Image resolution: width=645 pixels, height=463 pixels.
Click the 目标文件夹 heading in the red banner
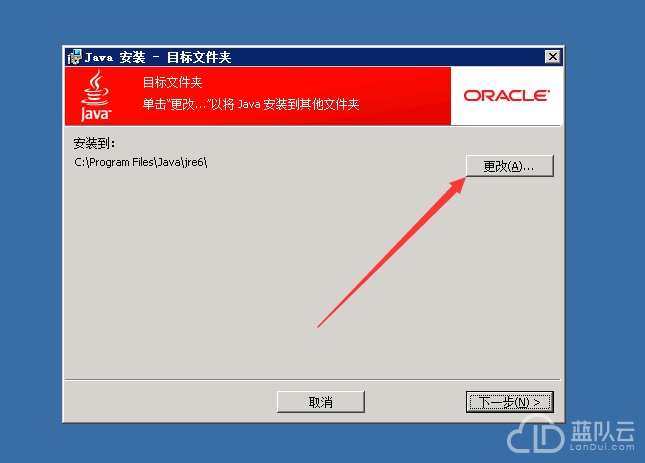(x=172, y=83)
